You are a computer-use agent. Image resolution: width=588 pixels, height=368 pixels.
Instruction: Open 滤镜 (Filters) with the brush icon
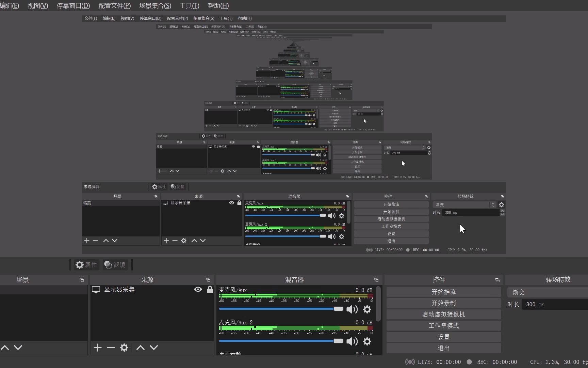[x=115, y=265]
